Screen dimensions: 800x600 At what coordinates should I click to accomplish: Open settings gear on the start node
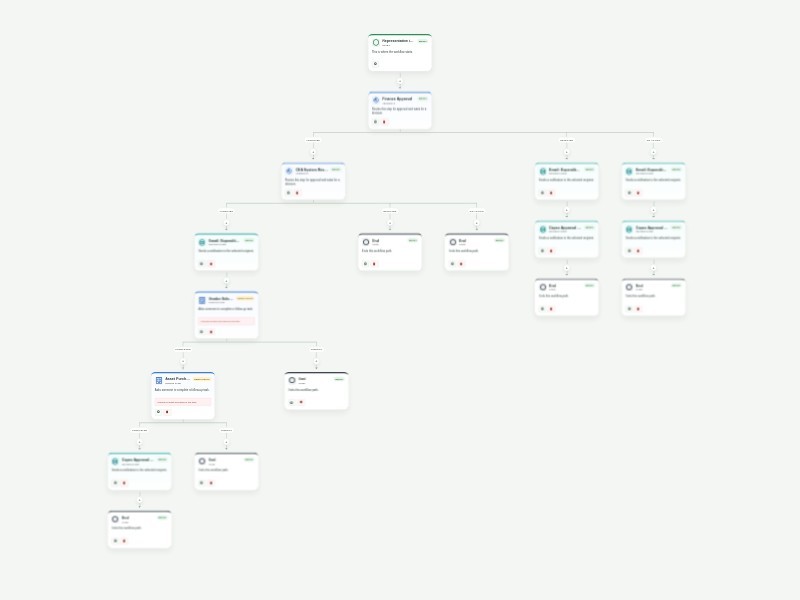coord(376,64)
